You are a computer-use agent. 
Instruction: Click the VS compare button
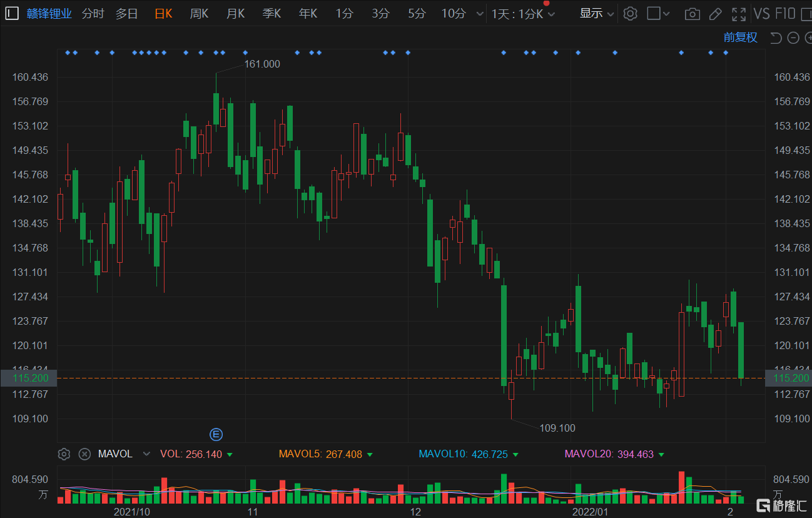(761, 13)
